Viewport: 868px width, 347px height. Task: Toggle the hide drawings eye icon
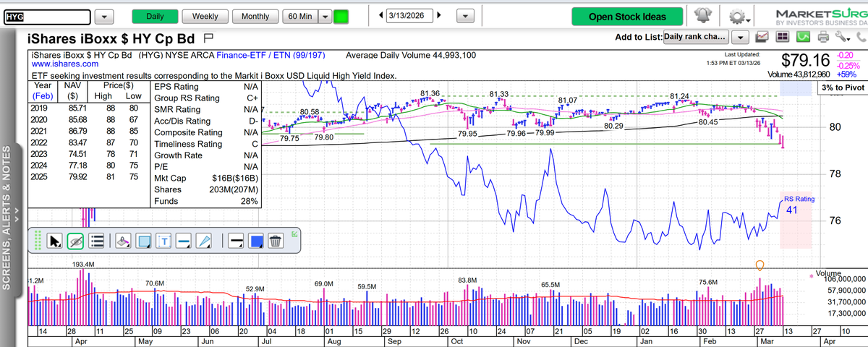(77, 241)
